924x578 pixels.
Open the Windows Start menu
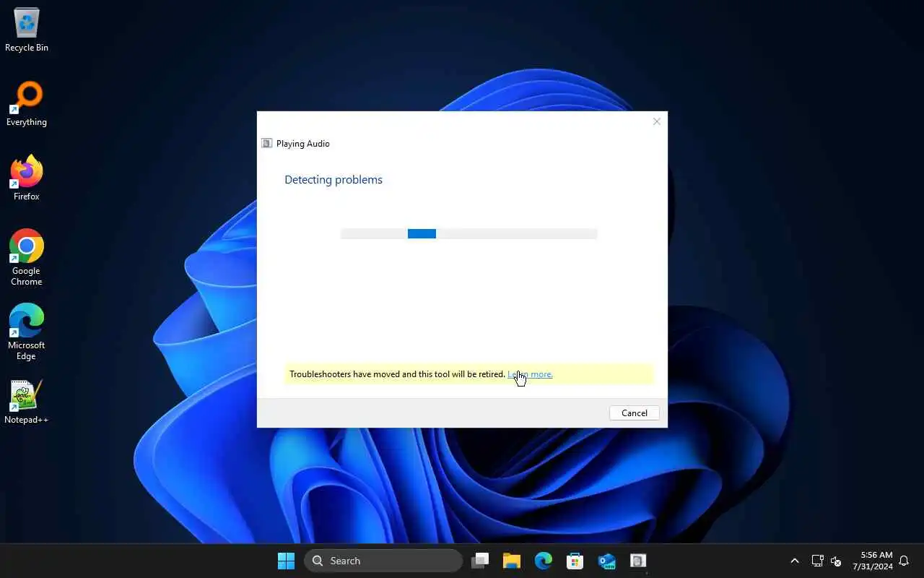(x=286, y=561)
